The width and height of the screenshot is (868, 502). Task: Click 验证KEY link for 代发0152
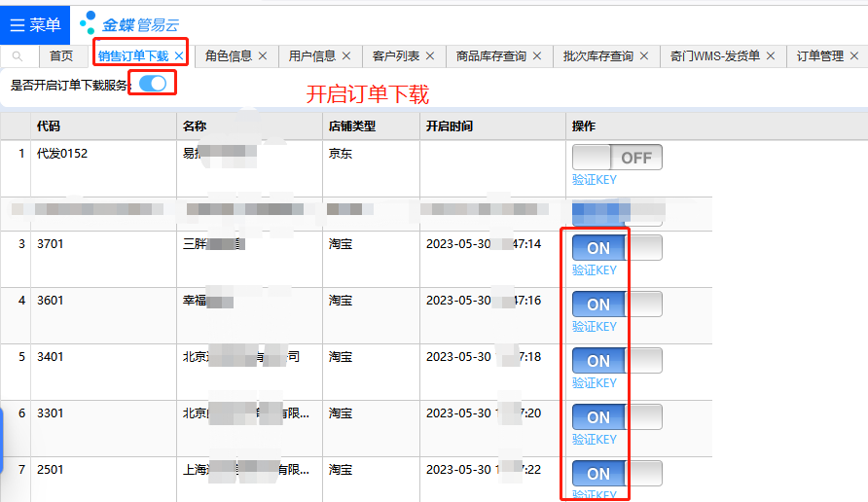(594, 180)
